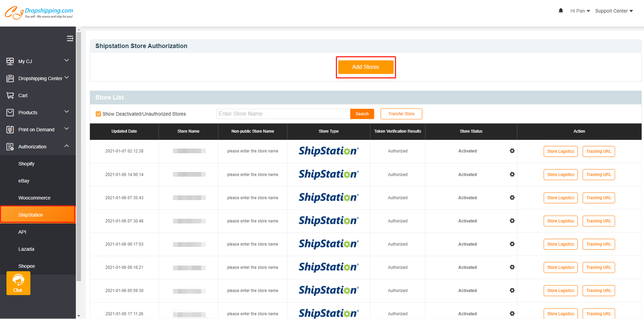Screen dimensions: 644x319
Task: Click gear icon for 2021-01-06 05:59:30 store
Action: pos(512,291)
